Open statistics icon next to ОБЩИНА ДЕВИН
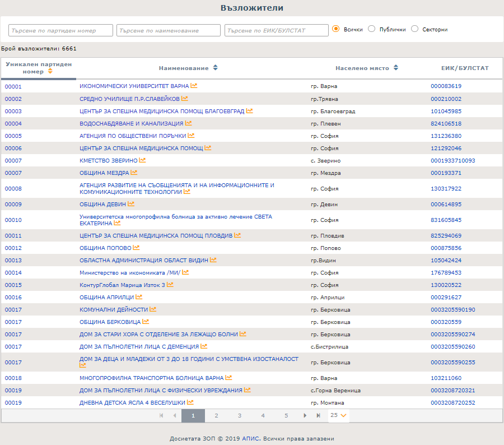 131,204
